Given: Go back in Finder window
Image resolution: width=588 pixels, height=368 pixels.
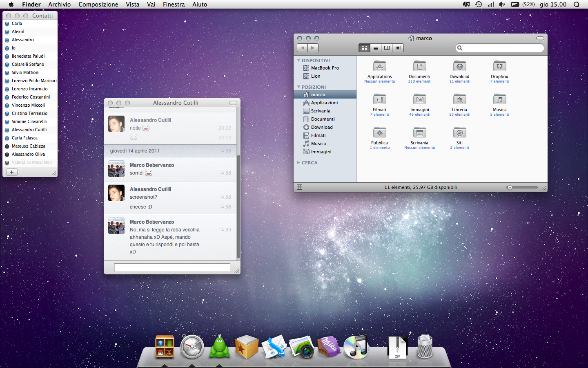Looking at the screenshot, I should [302, 48].
